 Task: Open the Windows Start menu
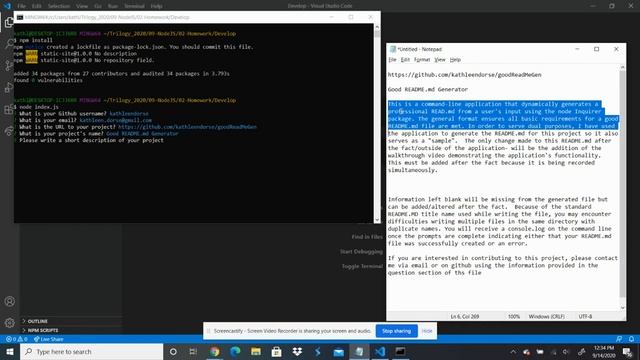(x=9, y=351)
